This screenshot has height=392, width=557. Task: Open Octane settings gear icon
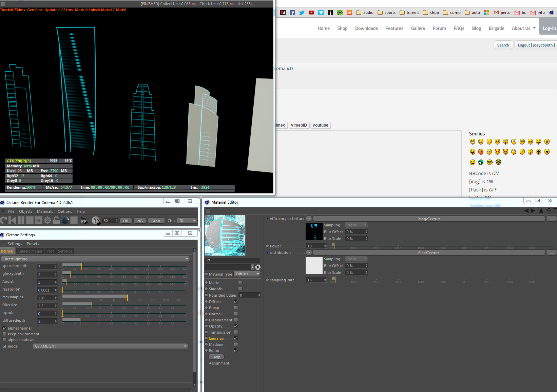[x=47, y=221]
